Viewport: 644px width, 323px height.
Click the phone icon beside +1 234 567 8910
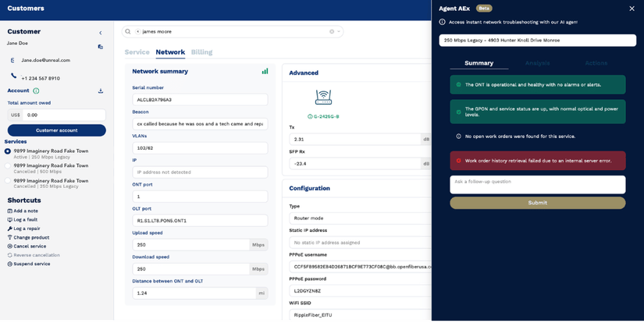pyautogui.click(x=13, y=76)
